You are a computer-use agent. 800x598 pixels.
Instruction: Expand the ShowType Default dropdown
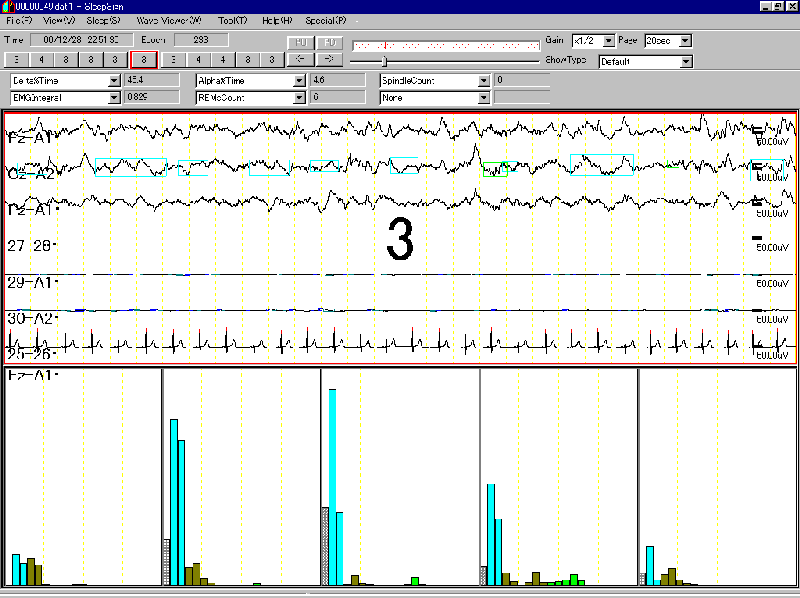687,62
